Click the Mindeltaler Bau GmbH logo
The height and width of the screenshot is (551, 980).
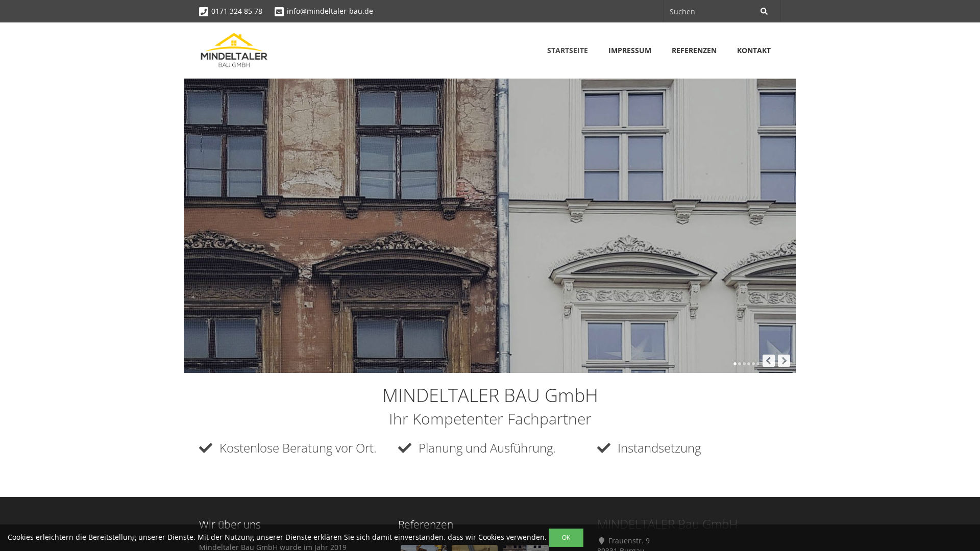click(234, 50)
